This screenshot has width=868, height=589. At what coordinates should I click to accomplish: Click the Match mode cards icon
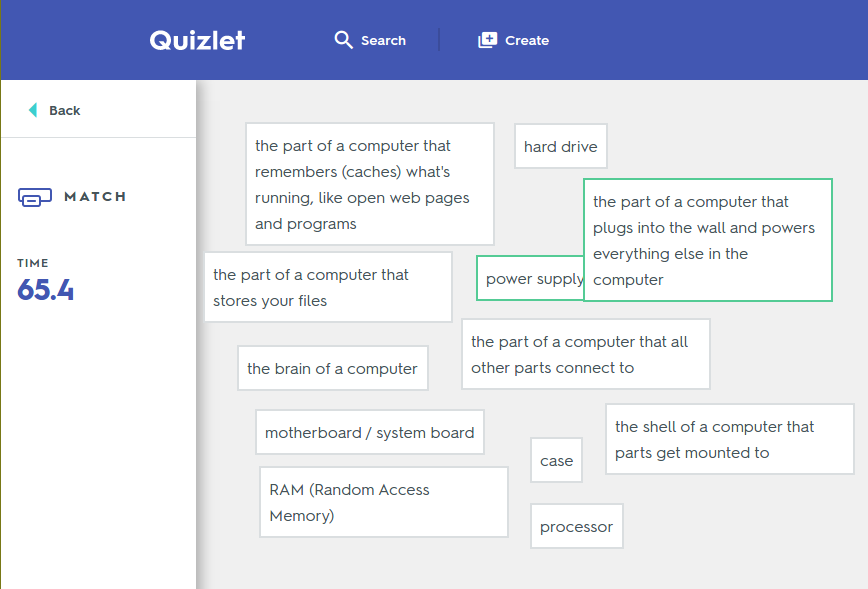pyautogui.click(x=35, y=197)
